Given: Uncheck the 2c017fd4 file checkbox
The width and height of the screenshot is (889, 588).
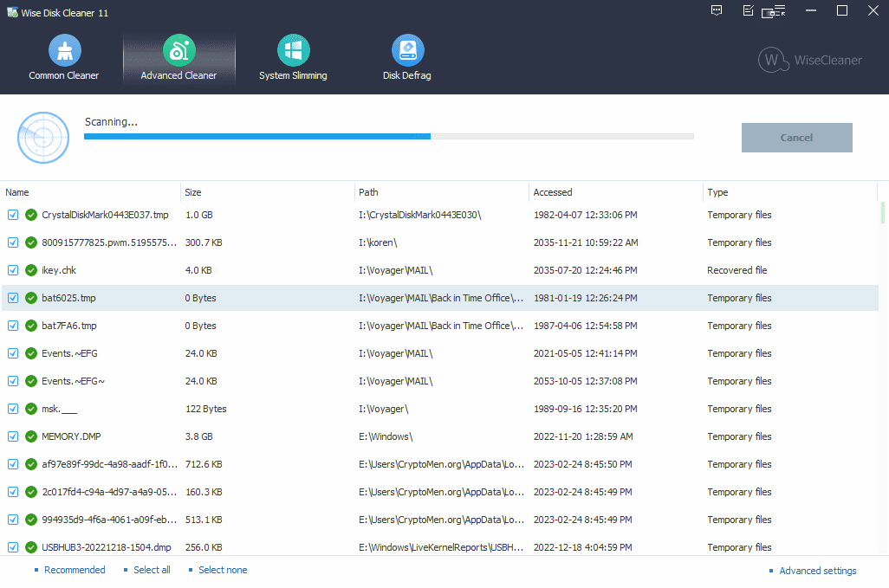Looking at the screenshot, I should pos(12,492).
